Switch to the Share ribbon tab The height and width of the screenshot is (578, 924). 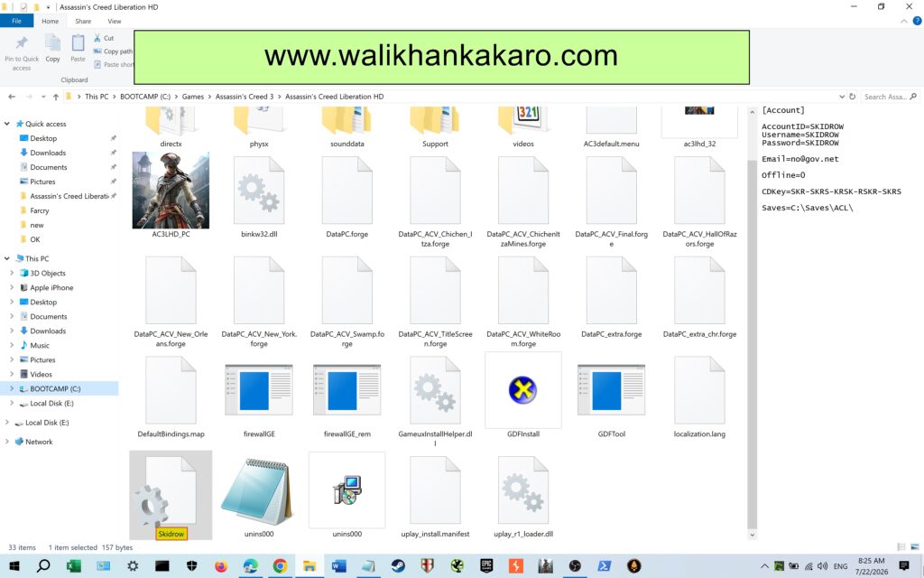83,22
